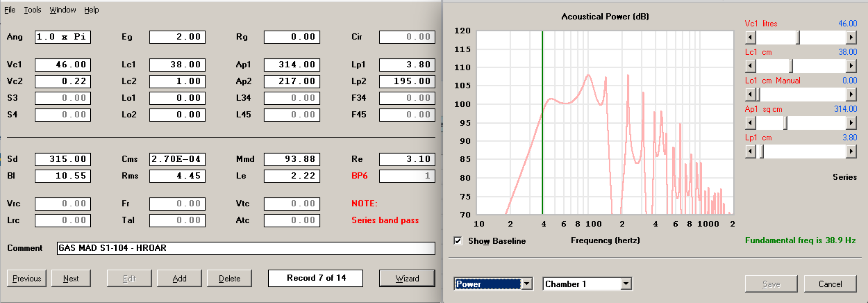Click the BP6 field showing 1

click(x=407, y=176)
